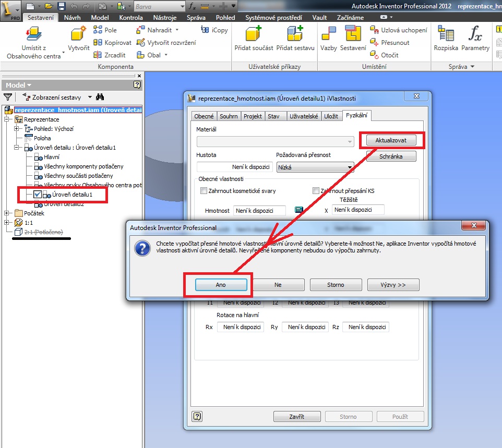Click the Hustota input field

(234, 167)
